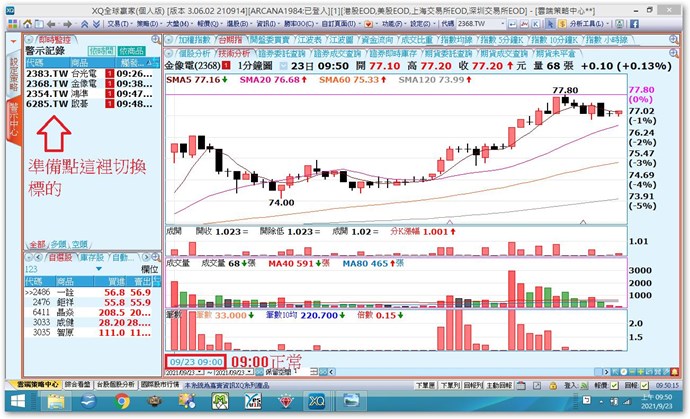Image resolution: width=690 pixels, height=419 pixels.
Task: Click the red alert icon beside 6285.TW 啟碁
Action: (x=111, y=102)
